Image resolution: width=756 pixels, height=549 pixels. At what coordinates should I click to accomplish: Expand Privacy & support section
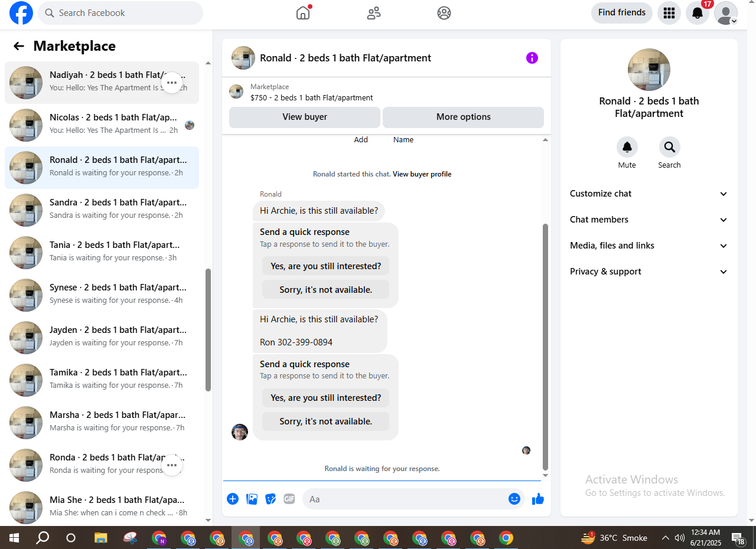(x=649, y=272)
